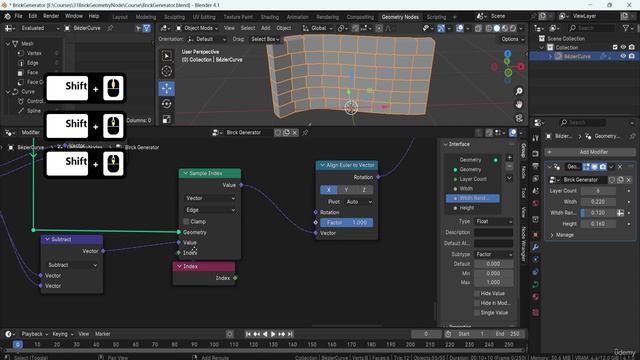The height and width of the screenshot is (360, 640).
Task: Open the Subtract operation dropdown
Action: coord(72,265)
